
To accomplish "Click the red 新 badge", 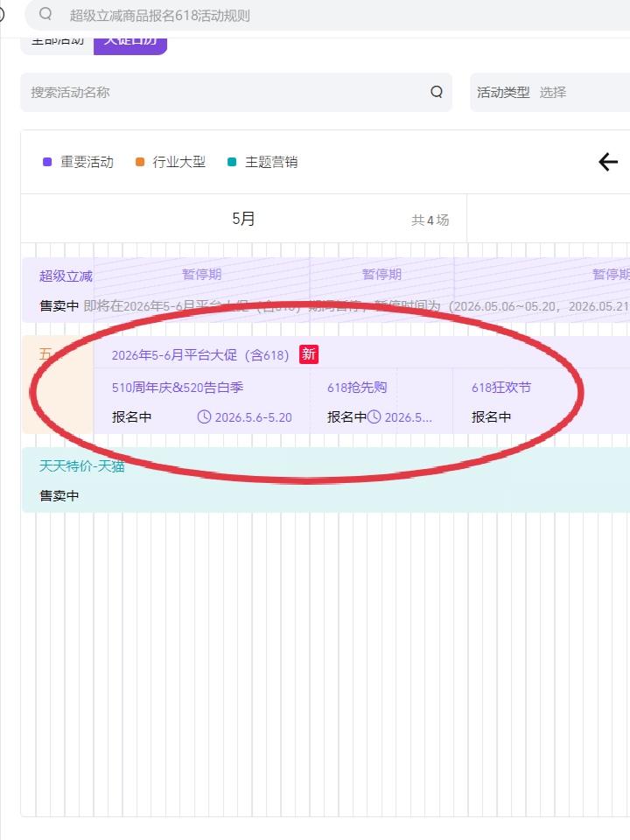I will tap(309, 354).
